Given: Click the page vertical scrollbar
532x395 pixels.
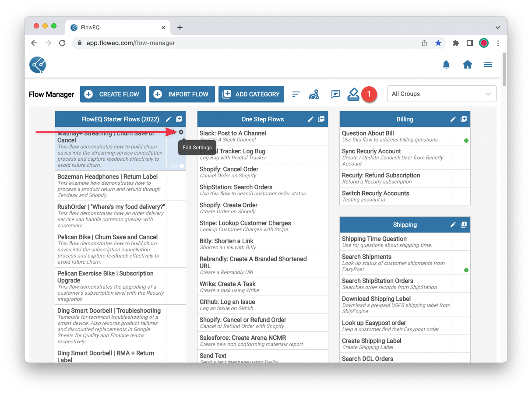Looking at the screenshot, I should point(504,70).
